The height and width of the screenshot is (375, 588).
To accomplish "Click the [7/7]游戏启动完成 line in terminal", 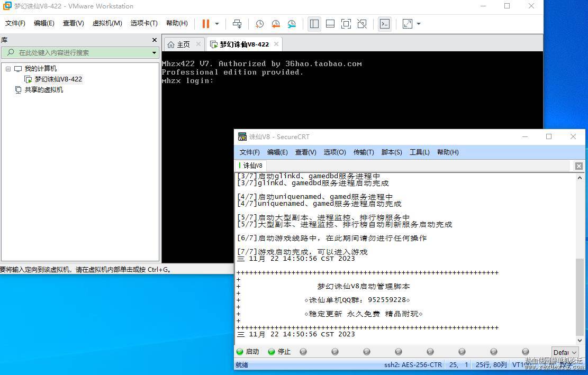I will point(302,252).
